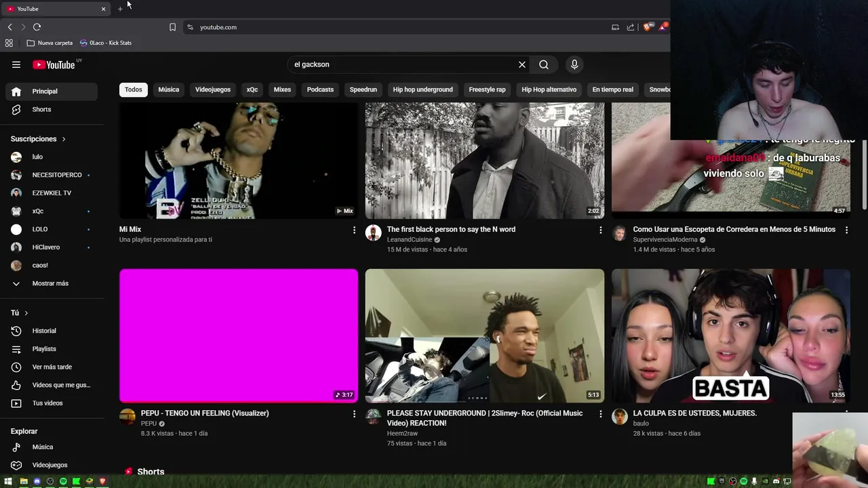The width and height of the screenshot is (868, 488).
Task: Reload the current page
Action: [x=37, y=27]
